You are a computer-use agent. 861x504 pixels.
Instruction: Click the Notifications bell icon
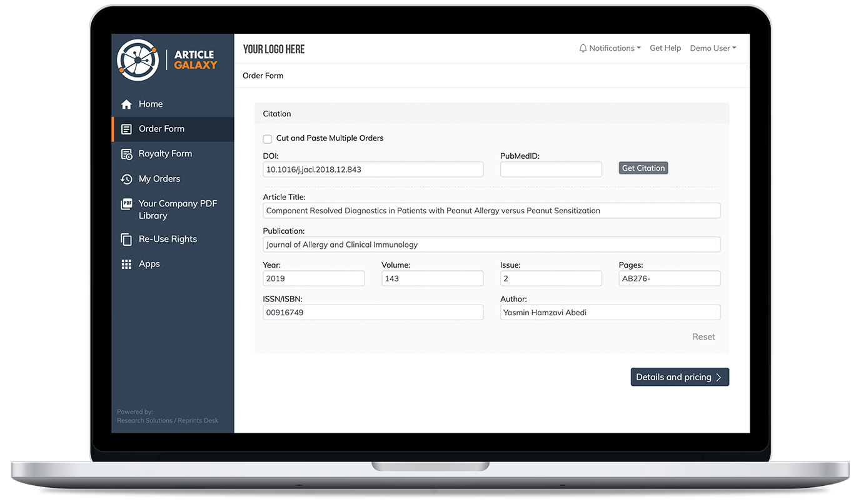pyautogui.click(x=583, y=49)
